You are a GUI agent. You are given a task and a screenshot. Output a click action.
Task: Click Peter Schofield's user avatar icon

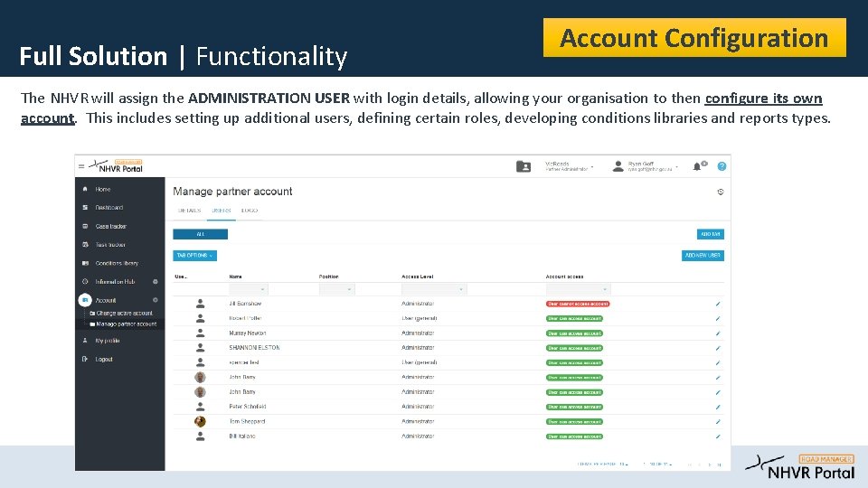coord(201,407)
